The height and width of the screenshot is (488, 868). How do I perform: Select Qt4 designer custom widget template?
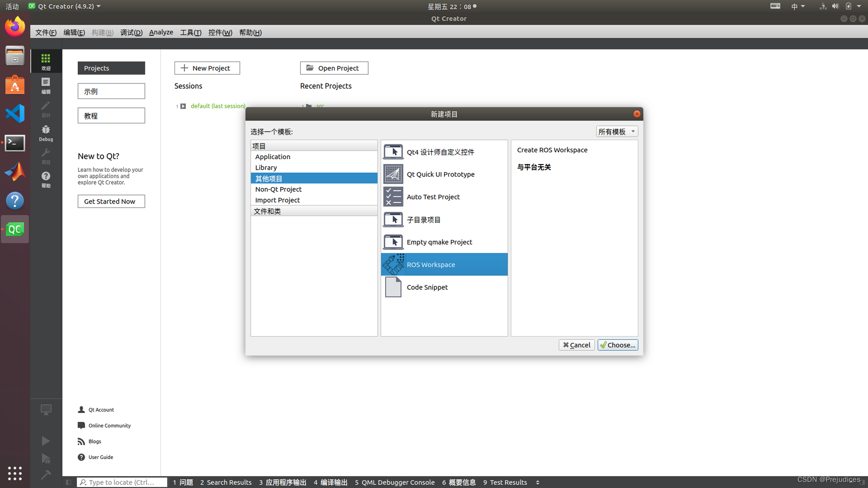[x=444, y=152]
